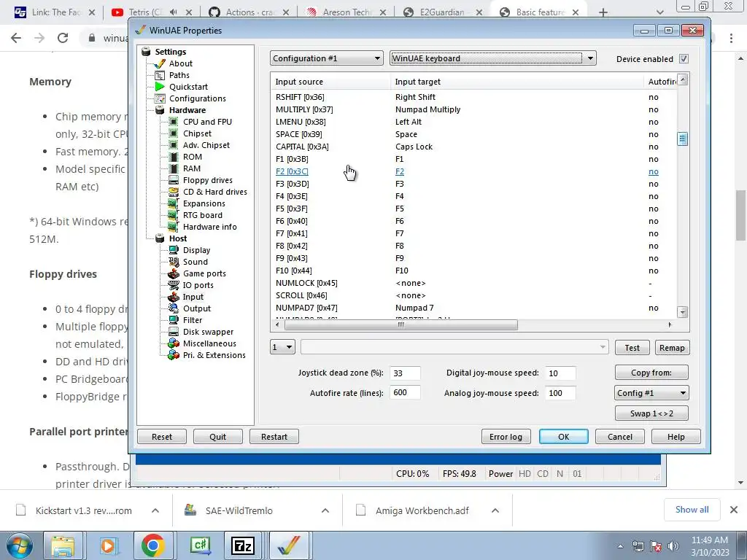Open Miscellaneous settings icon
The width and height of the screenshot is (747, 560).
coord(174,343)
